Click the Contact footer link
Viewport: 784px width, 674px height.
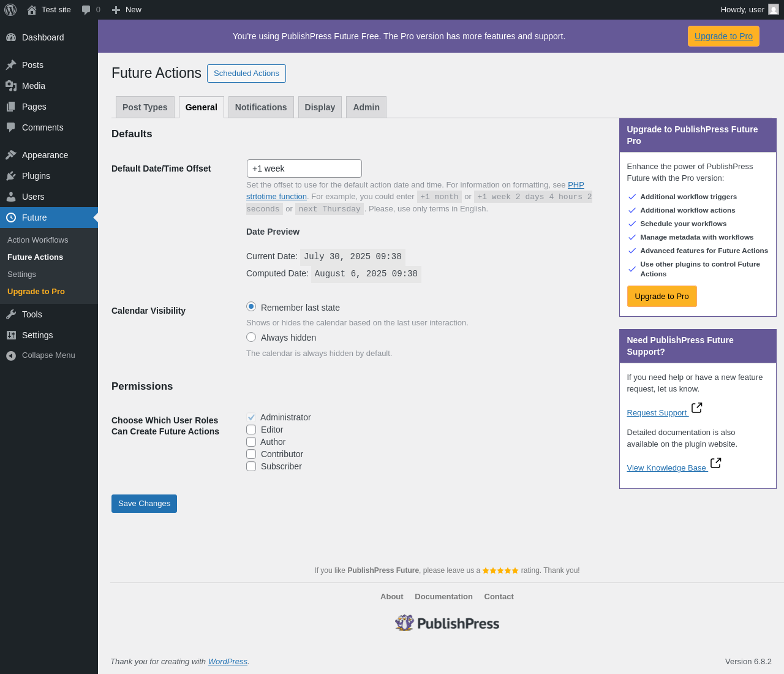pos(499,597)
